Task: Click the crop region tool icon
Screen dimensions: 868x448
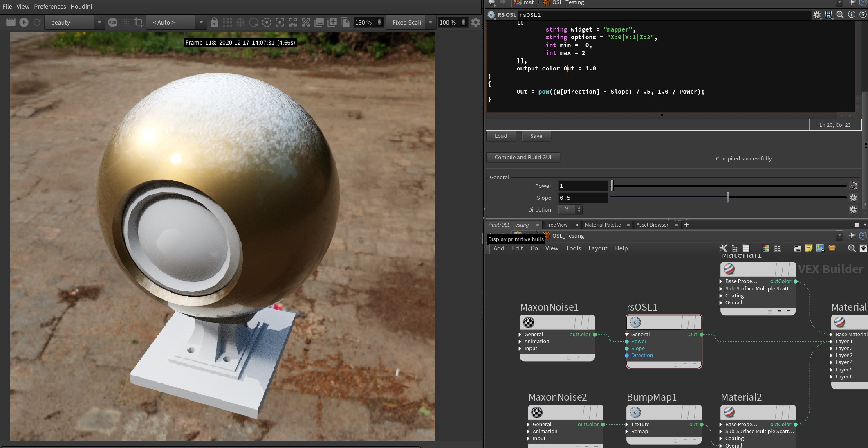Action: (x=139, y=23)
